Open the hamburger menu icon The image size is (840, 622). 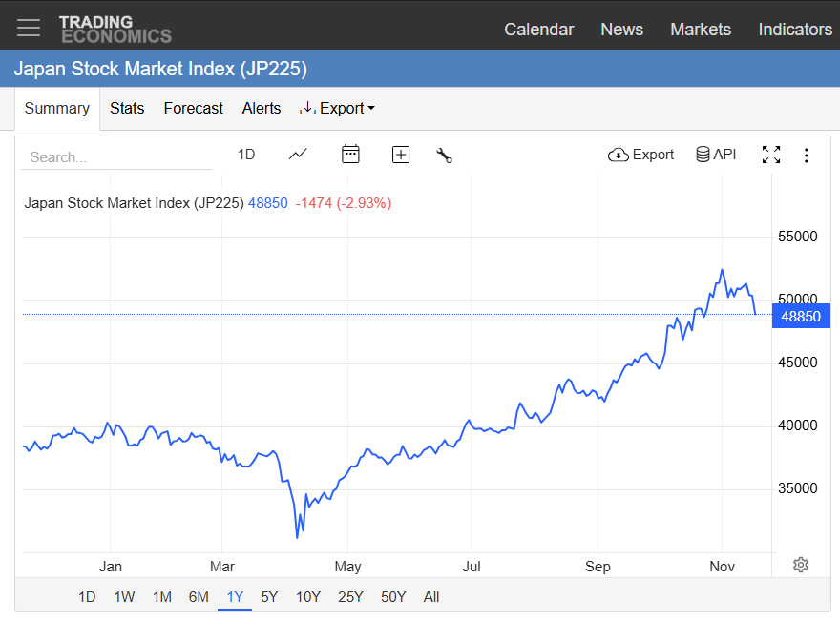point(29,27)
